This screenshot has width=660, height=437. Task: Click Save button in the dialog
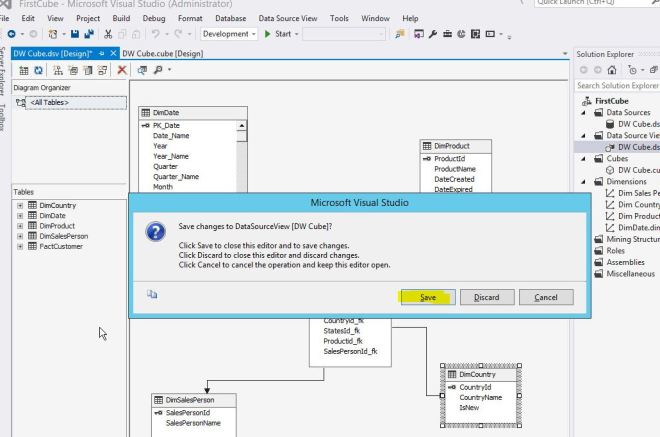click(428, 297)
